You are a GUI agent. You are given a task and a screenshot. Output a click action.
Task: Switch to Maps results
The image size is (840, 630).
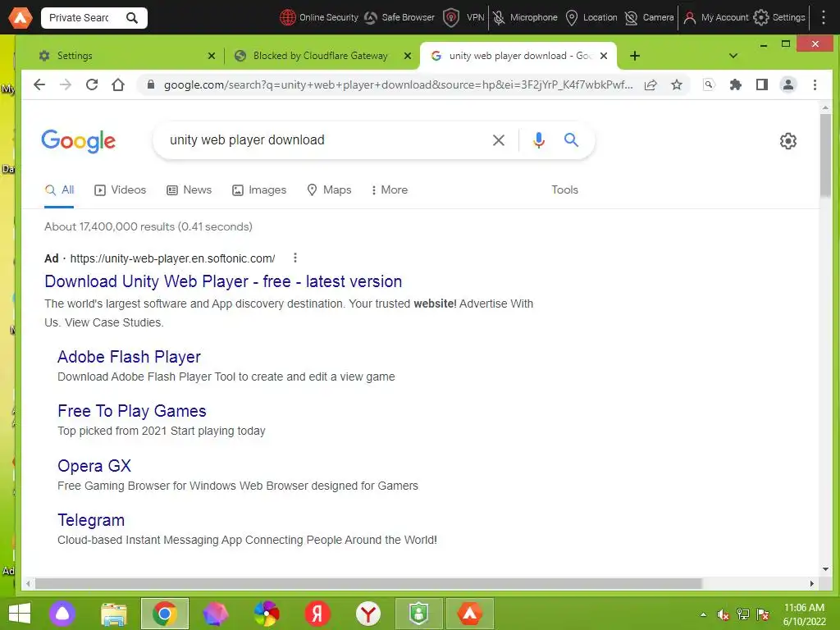click(329, 189)
